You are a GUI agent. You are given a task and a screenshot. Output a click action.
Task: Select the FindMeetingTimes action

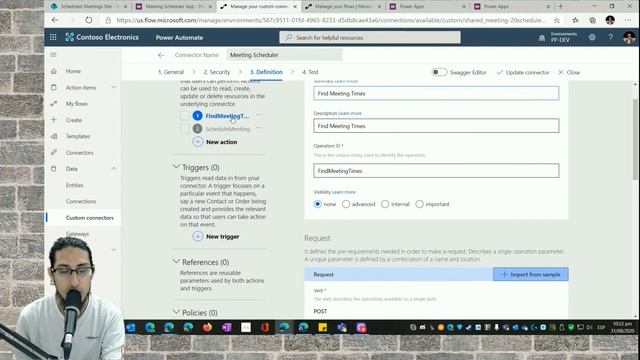(x=227, y=116)
